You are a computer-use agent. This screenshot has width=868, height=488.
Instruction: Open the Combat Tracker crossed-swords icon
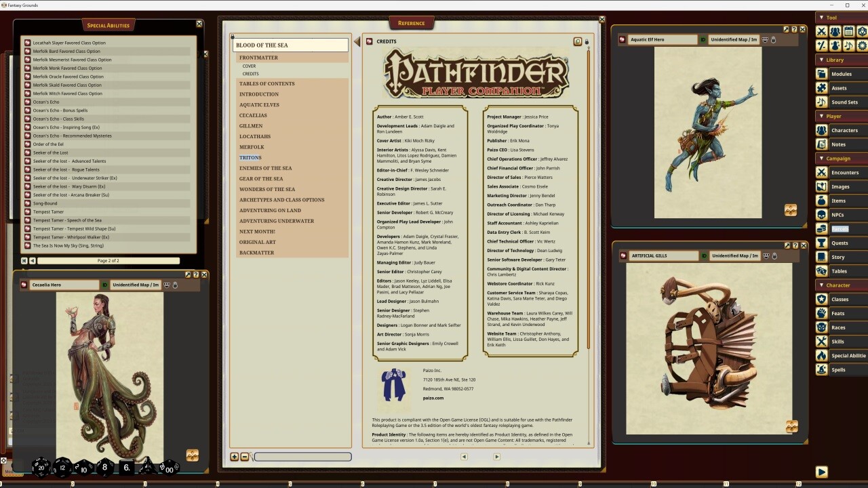(x=822, y=31)
